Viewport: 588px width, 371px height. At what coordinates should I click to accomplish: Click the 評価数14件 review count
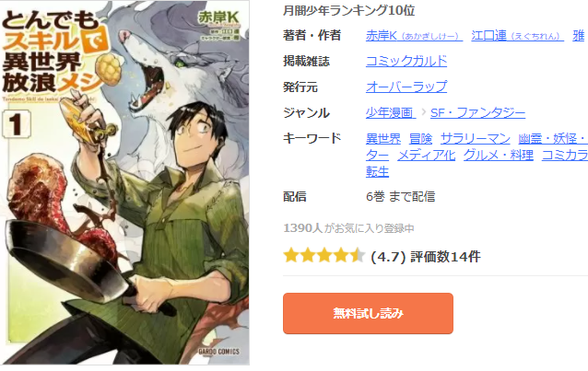[445, 257]
